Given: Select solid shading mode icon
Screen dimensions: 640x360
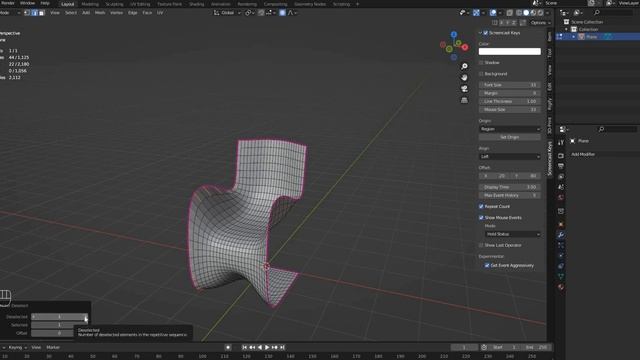Looking at the screenshot, I should [526, 13].
